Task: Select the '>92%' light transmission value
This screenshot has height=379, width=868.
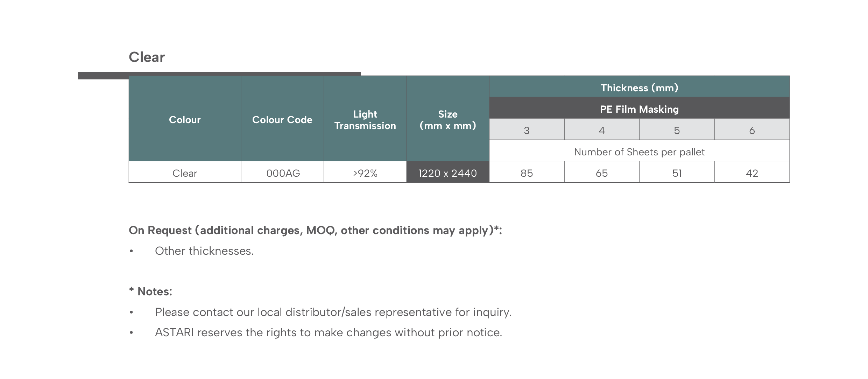Action: coord(365,172)
